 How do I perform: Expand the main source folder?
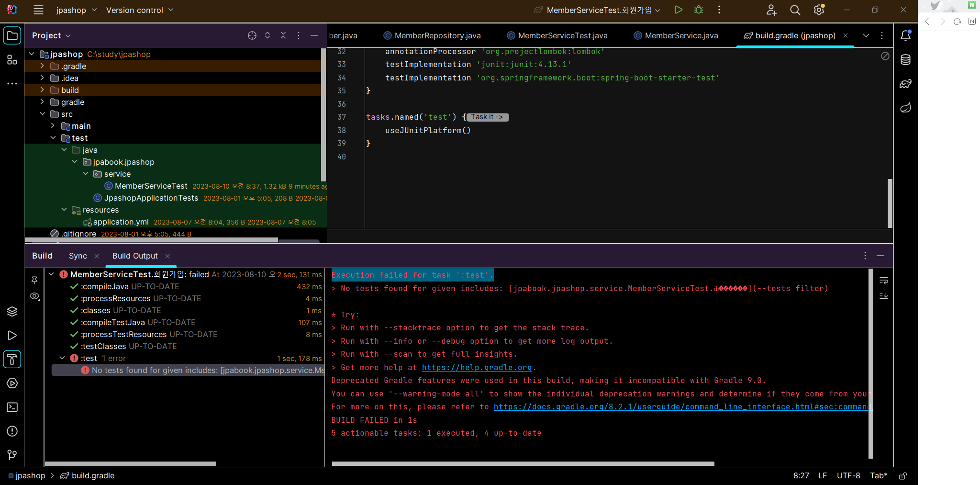pyautogui.click(x=53, y=126)
